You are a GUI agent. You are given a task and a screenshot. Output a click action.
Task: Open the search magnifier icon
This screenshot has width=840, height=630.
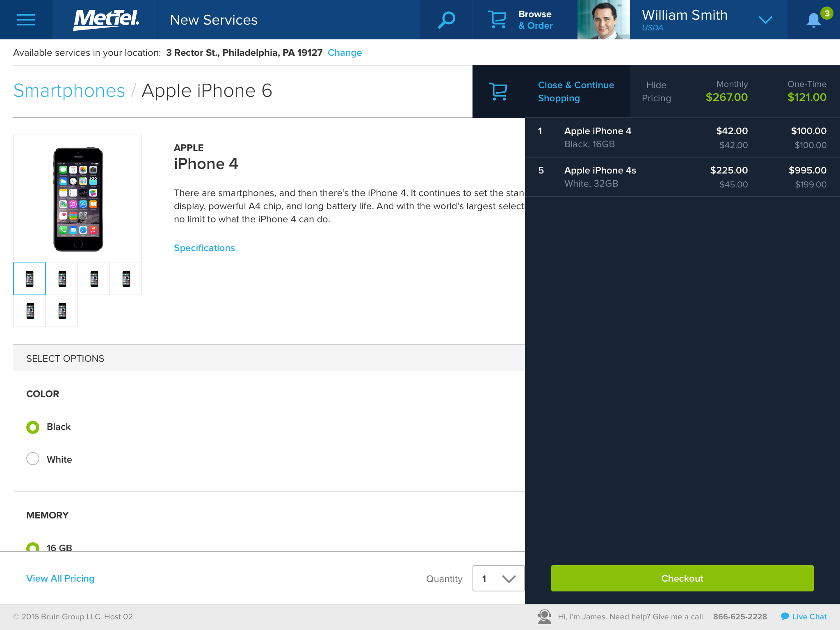coord(446,20)
